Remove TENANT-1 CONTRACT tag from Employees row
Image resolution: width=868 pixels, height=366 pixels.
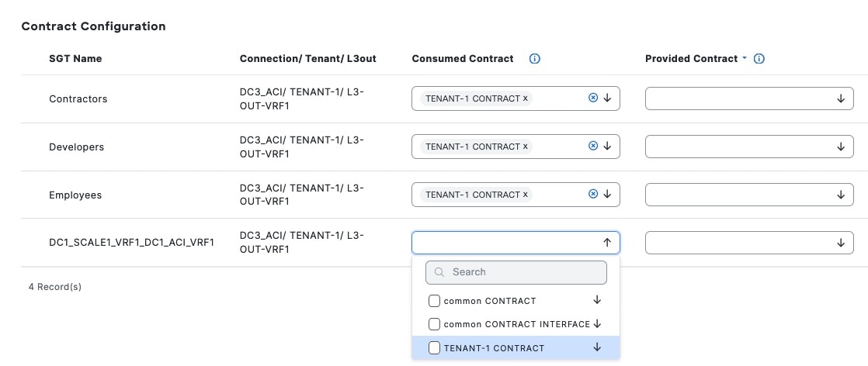coord(526,195)
